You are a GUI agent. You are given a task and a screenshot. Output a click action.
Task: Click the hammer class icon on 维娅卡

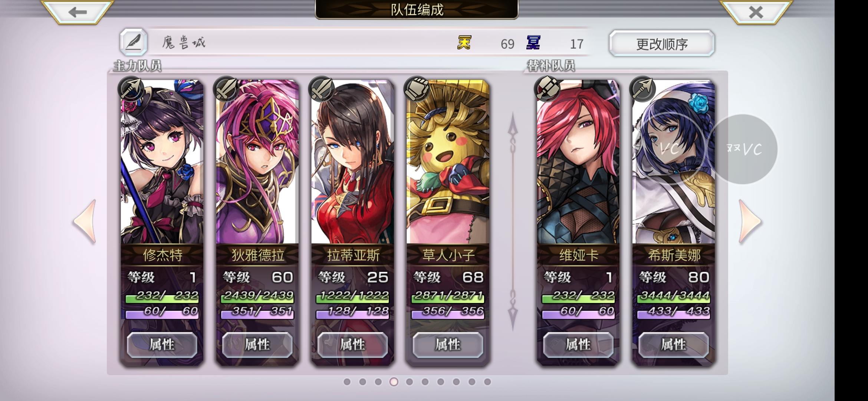(547, 89)
